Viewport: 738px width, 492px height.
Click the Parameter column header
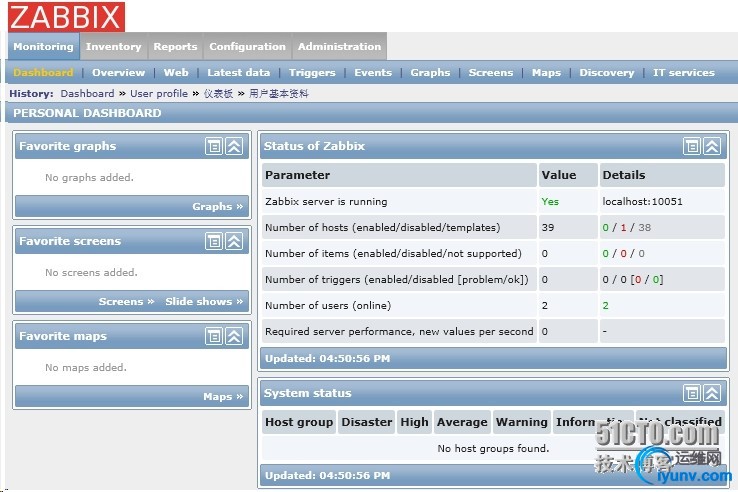click(x=399, y=175)
